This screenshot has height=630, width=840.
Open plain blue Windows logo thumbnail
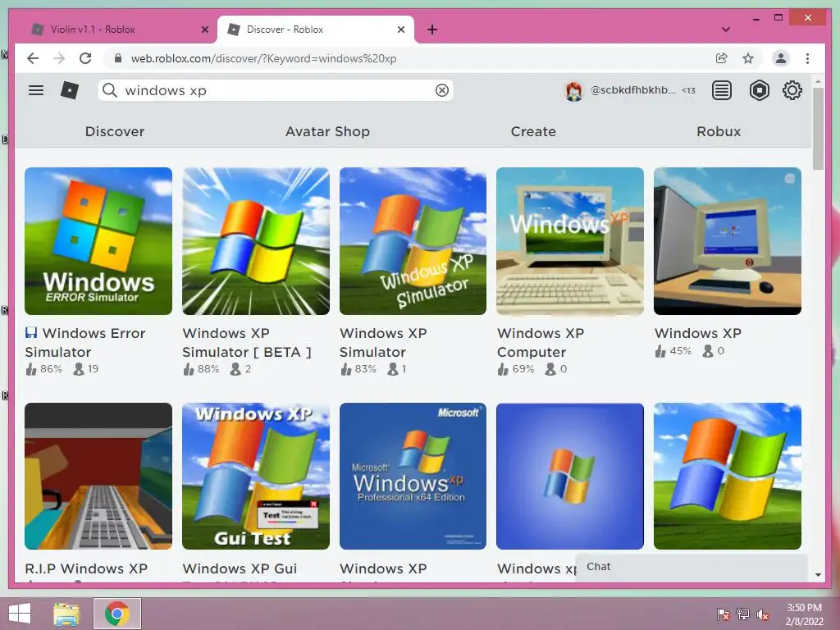[570, 477]
